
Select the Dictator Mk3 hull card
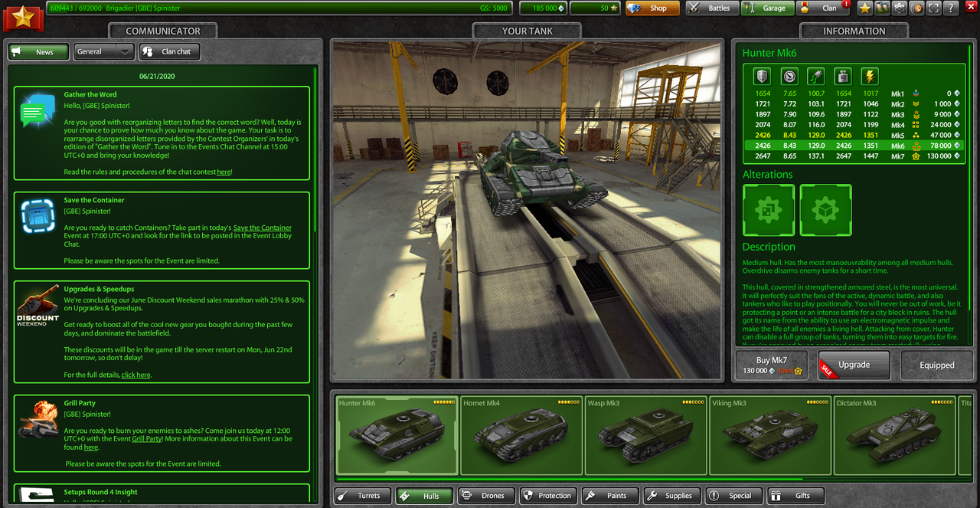click(x=894, y=435)
